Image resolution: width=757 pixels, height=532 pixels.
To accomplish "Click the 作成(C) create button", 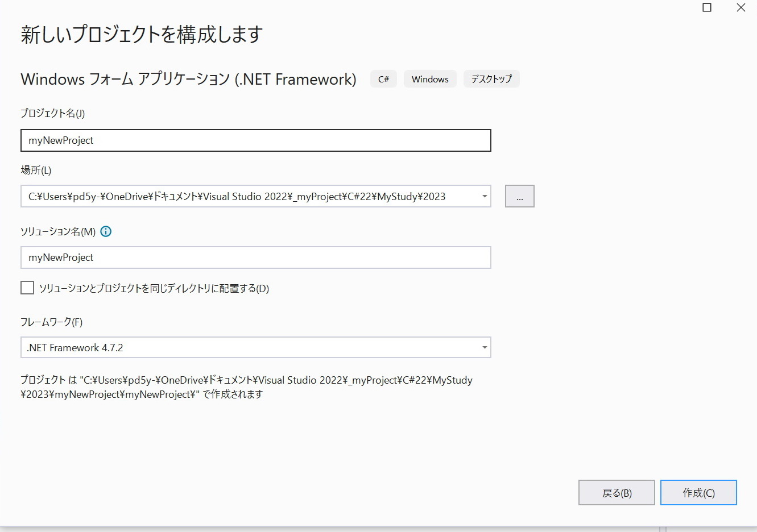I will click(x=698, y=493).
